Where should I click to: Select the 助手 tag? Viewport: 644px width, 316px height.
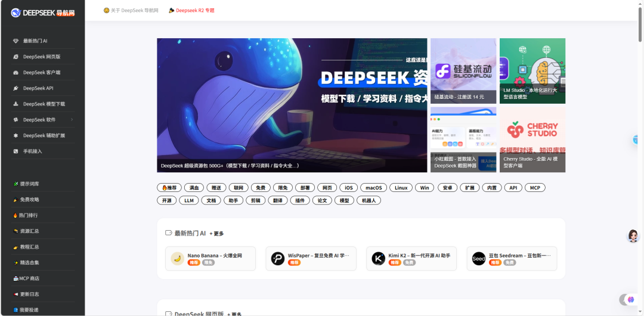[233, 200]
